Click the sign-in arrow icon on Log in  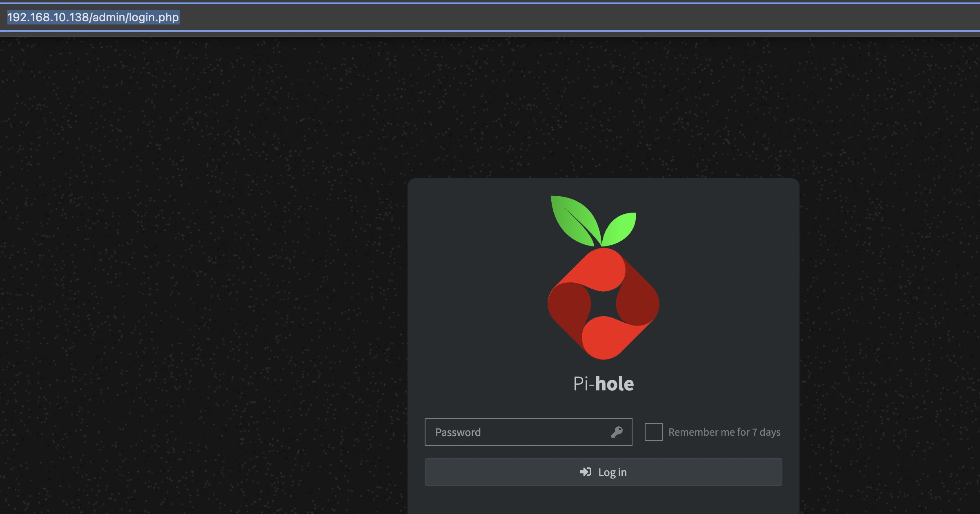point(586,472)
